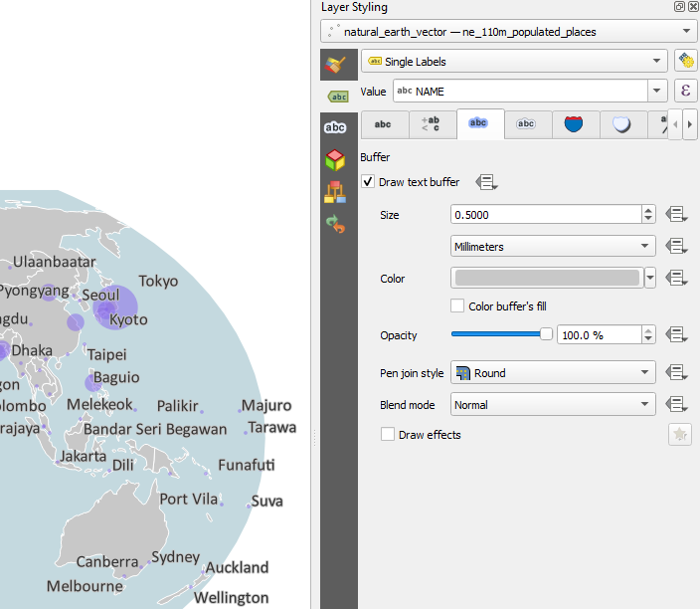The width and height of the screenshot is (700, 609).
Task: Show previous label tabs arrow
Action: coord(675,124)
